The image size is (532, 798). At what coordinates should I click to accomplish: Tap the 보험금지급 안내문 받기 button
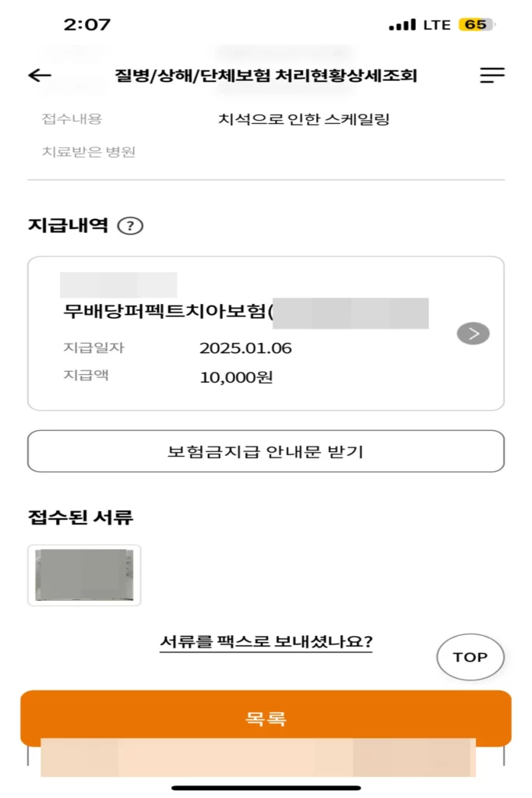tap(266, 451)
